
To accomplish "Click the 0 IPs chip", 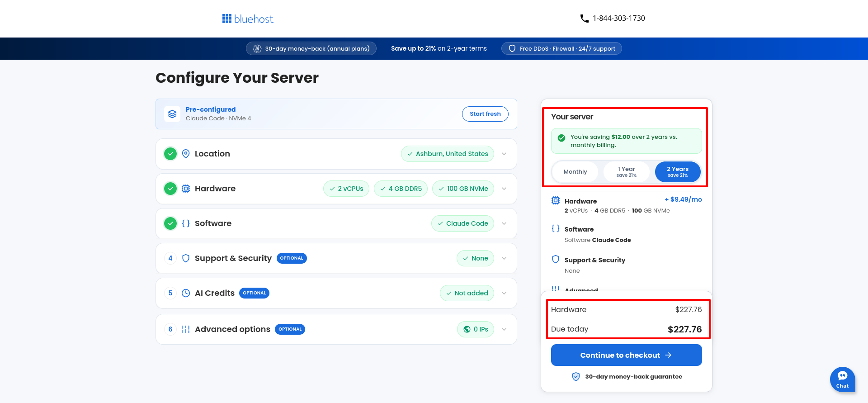I will [x=476, y=329].
